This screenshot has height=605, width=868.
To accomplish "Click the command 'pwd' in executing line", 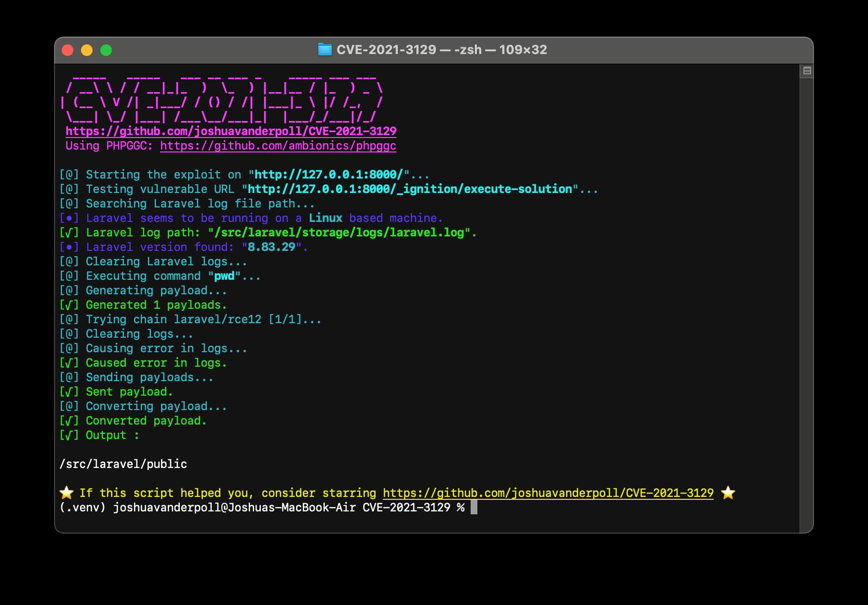I will [x=224, y=276].
